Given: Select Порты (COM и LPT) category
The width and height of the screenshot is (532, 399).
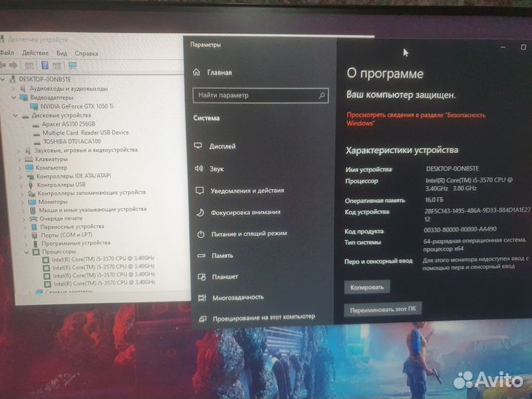Looking at the screenshot, I should click(66, 235).
